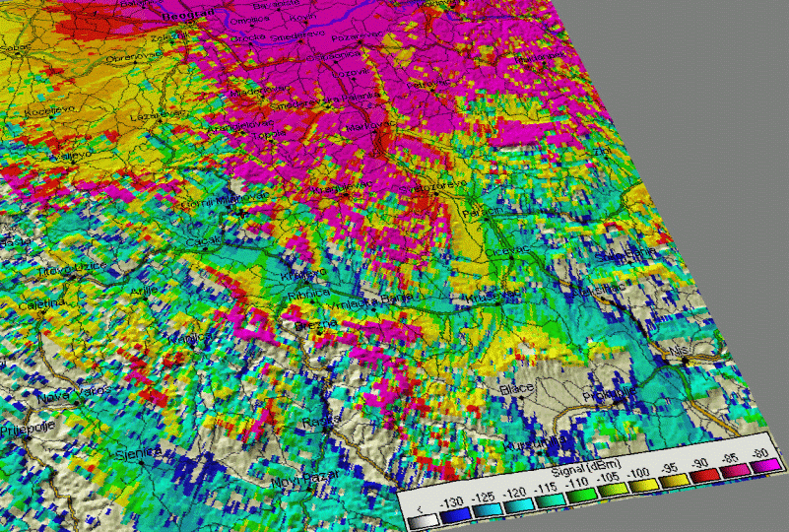
Task: Click the -130 dBm blue legend swatch
Action: click(x=454, y=514)
